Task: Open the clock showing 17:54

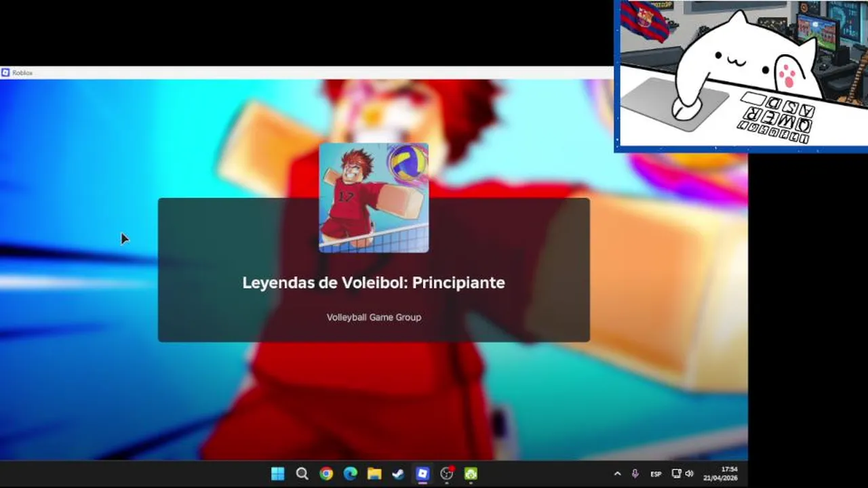Action: coord(720,474)
